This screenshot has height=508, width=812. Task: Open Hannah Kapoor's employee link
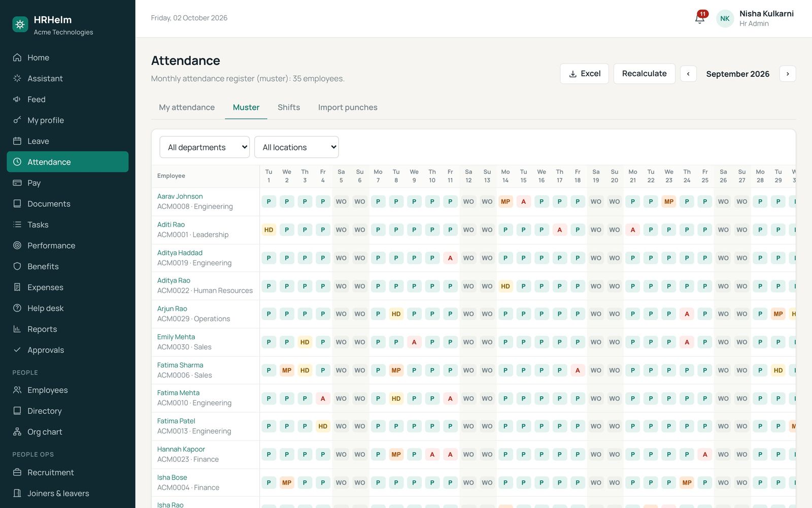tap(181, 449)
